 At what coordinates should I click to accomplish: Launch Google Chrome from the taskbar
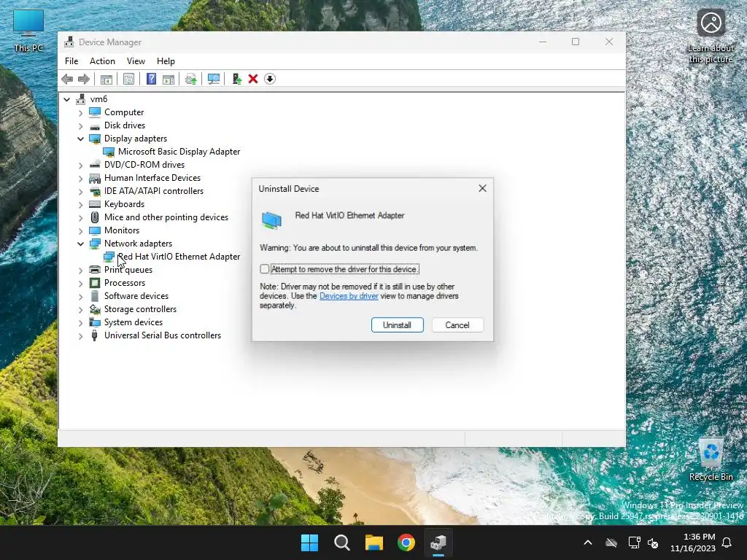(x=406, y=542)
